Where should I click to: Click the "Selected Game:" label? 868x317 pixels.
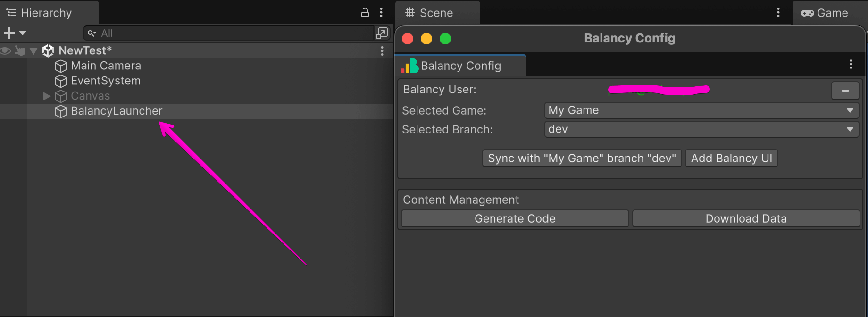[444, 110]
